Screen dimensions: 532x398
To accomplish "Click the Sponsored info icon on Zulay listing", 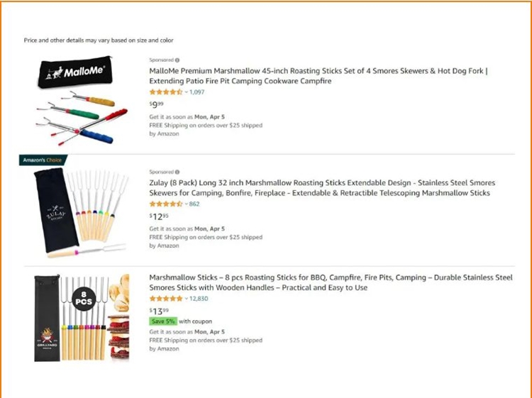I will (x=177, y=172).
